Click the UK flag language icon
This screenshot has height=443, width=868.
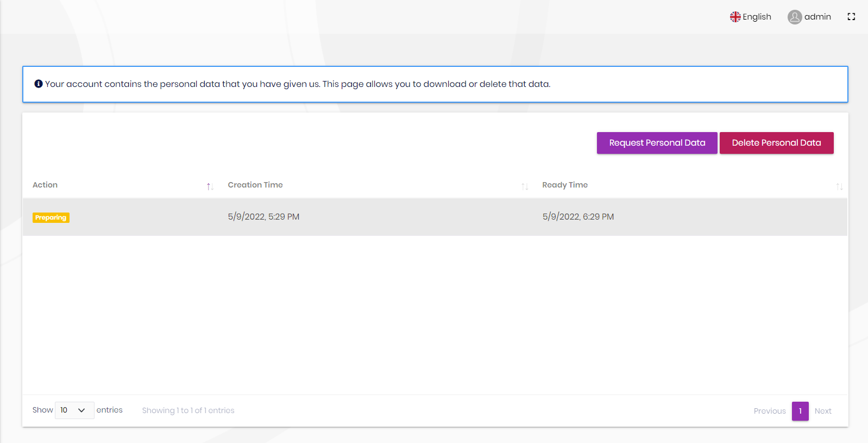coord(735,17)
